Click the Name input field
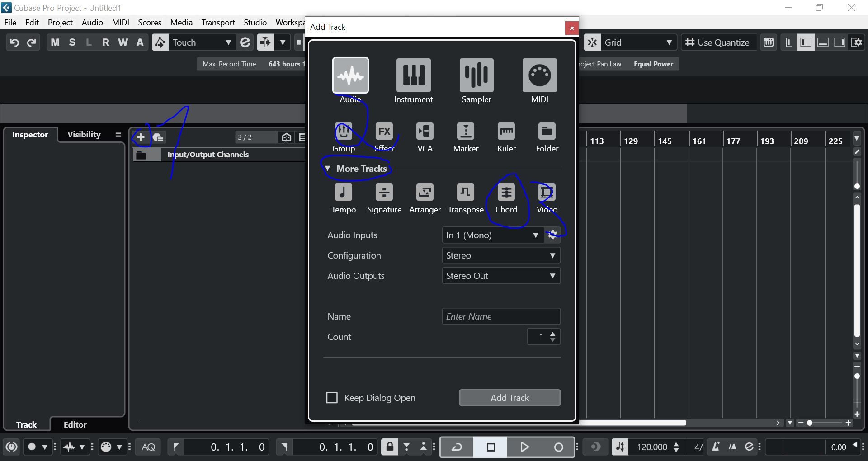Screen dimensions: 868x461 501,316
